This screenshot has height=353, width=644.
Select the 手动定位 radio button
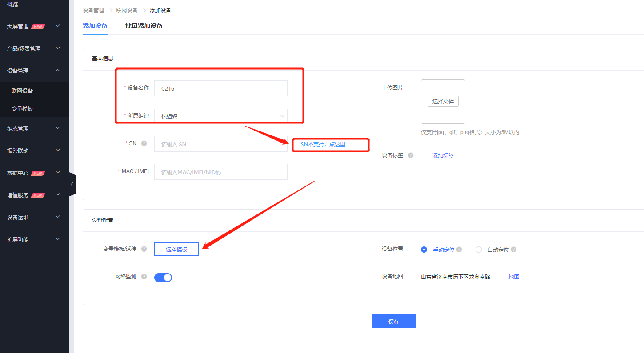tap(424, 250)
